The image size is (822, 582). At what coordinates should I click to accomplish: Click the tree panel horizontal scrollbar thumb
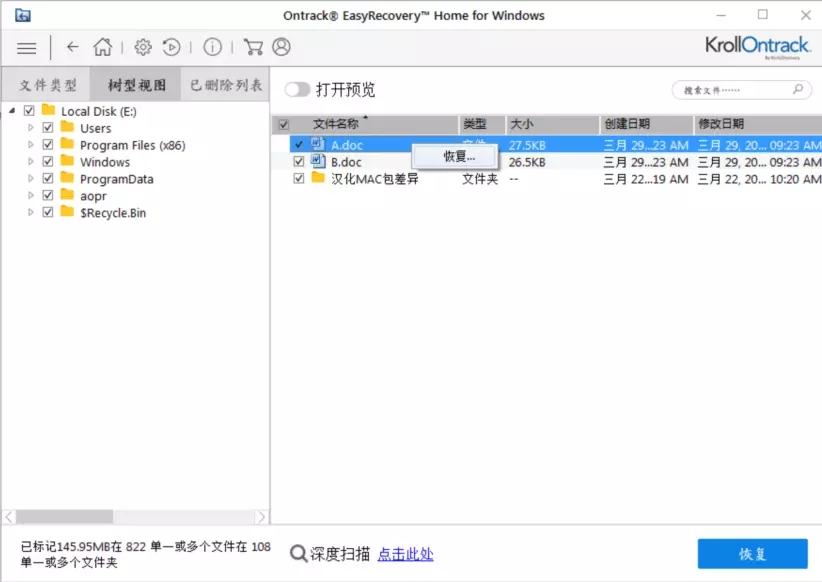coord(64,517)
